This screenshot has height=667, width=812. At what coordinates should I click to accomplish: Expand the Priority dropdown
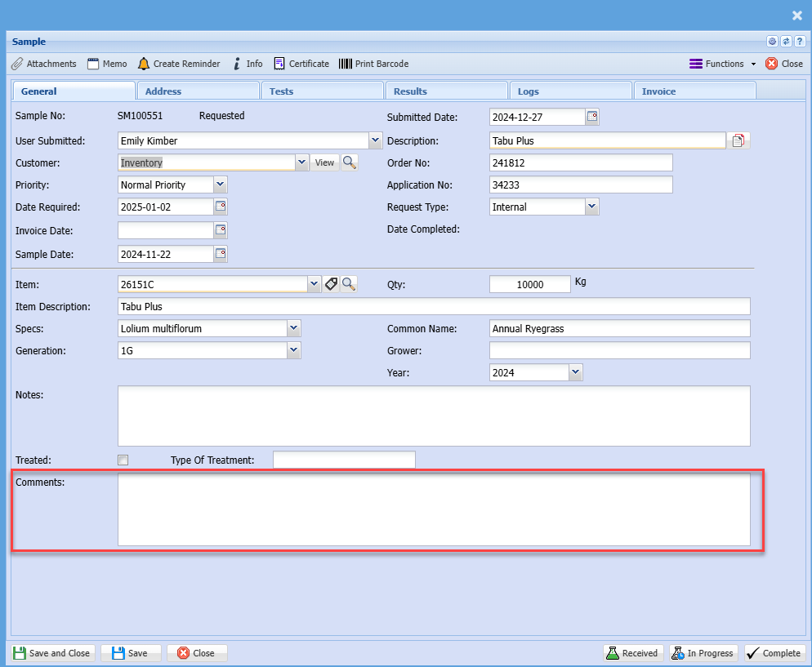(220, 185)
